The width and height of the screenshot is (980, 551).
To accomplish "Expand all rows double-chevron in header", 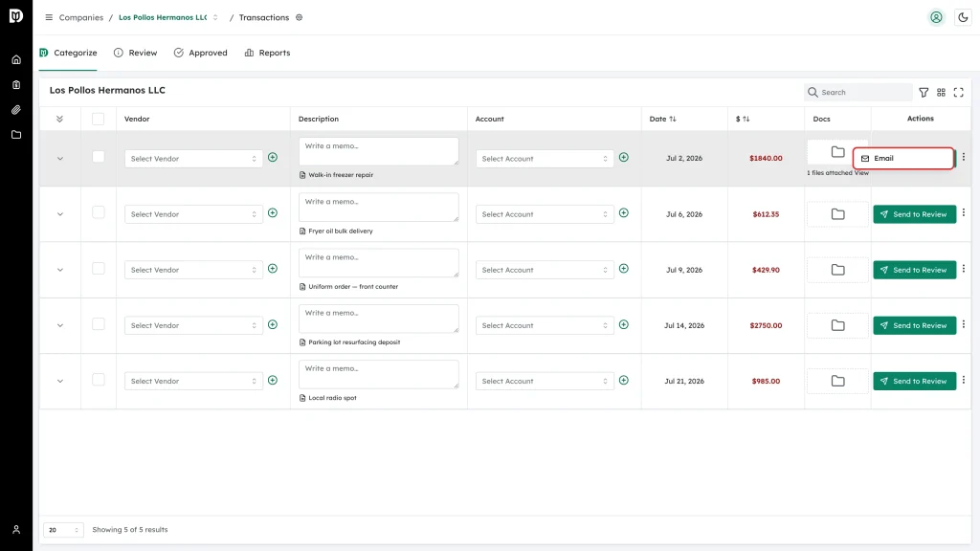I will point(60,119).
